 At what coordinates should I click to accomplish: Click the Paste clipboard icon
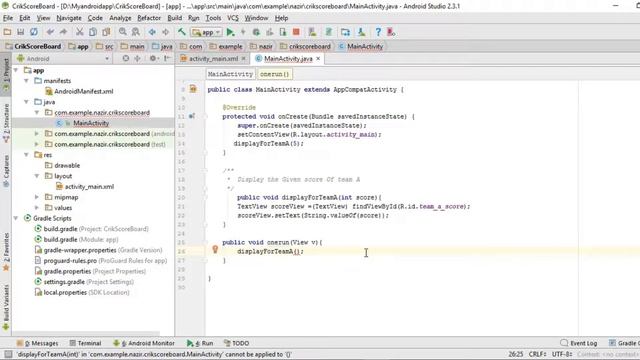pos(107,32)
